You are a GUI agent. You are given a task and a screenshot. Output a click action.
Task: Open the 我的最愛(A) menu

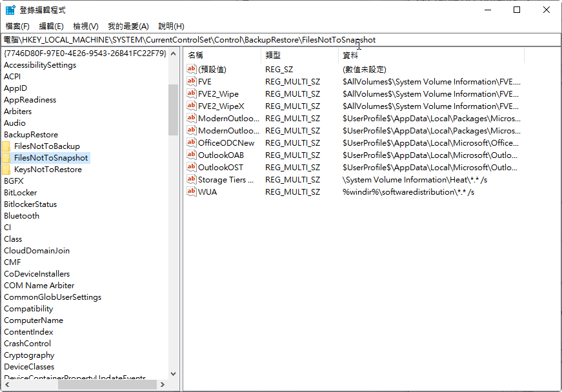click(x=128, y=26)
